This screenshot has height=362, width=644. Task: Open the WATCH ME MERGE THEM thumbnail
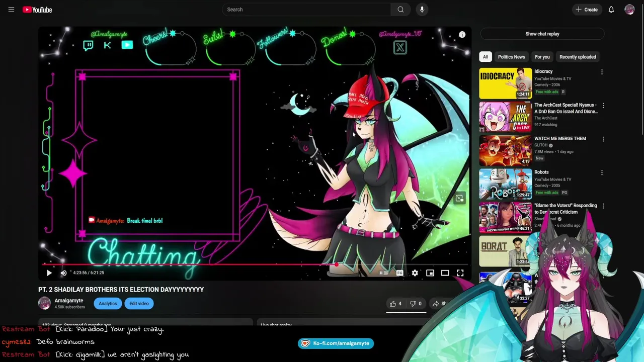(505, 150)
